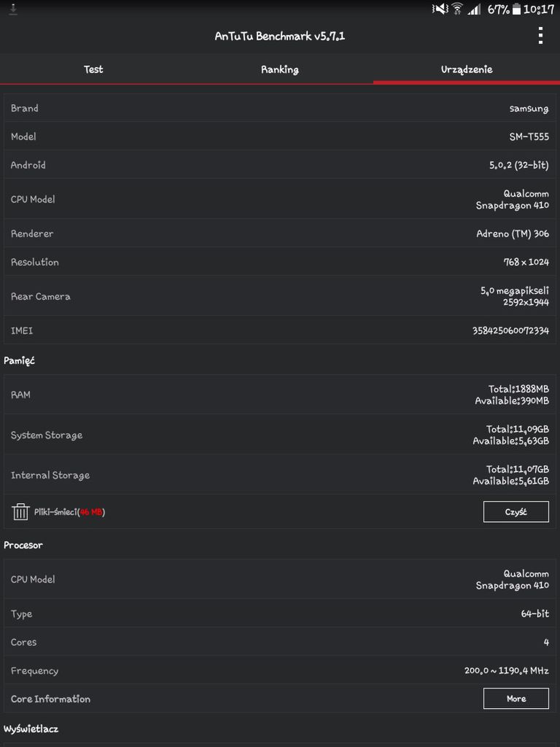
Task: Tap the battery indicator icon
Action: pyautogui.click(x=516, y=9)
